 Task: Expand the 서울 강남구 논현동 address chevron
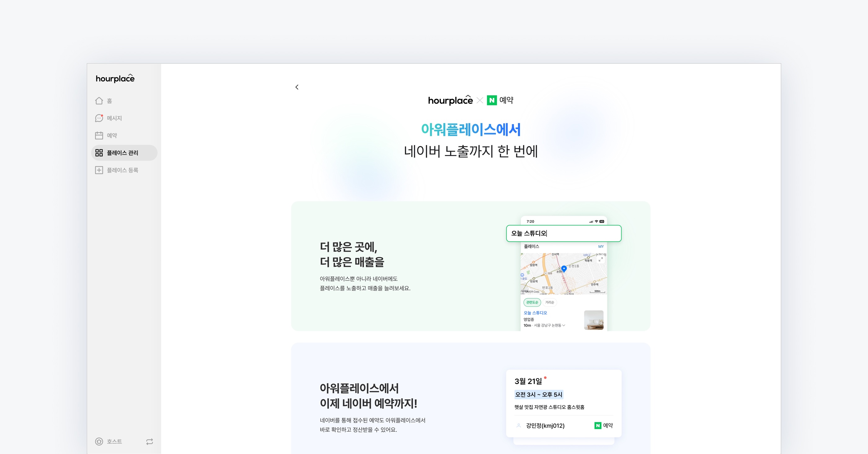point(564,325)
